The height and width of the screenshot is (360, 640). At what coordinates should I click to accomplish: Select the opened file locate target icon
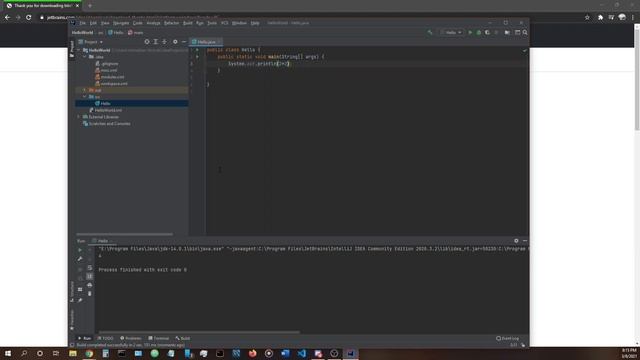click(147, 42)
